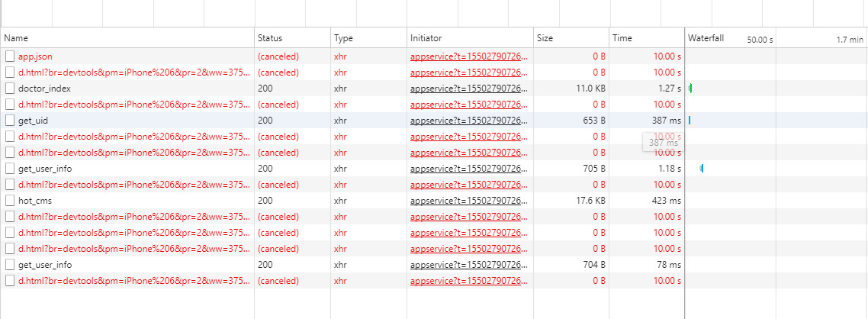
Task: Click the file icon next to hot_cms
Action: point(10,201)
